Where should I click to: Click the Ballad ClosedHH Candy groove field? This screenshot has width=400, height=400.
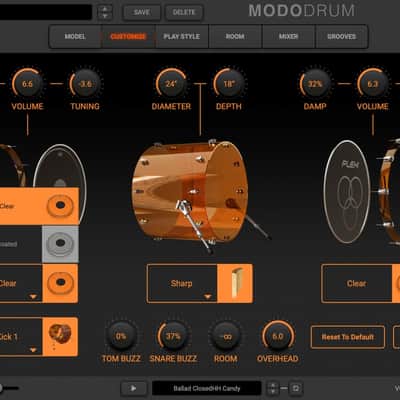(x=207, y=388)
